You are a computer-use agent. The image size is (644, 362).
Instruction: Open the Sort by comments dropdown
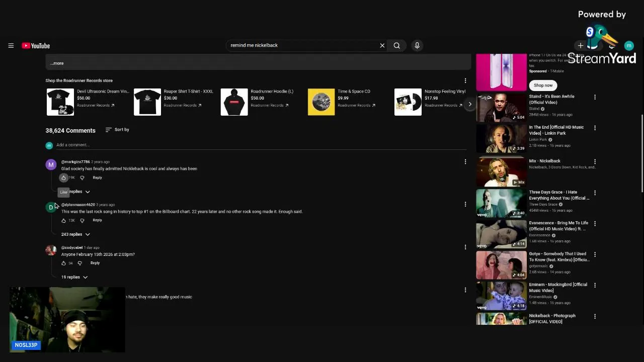(117, 130)
